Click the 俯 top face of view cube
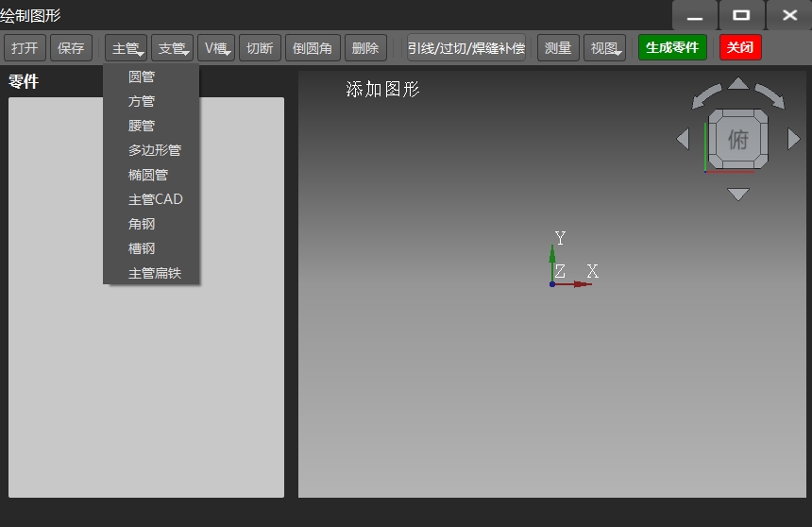812x527 pixels. click(738, 139)
